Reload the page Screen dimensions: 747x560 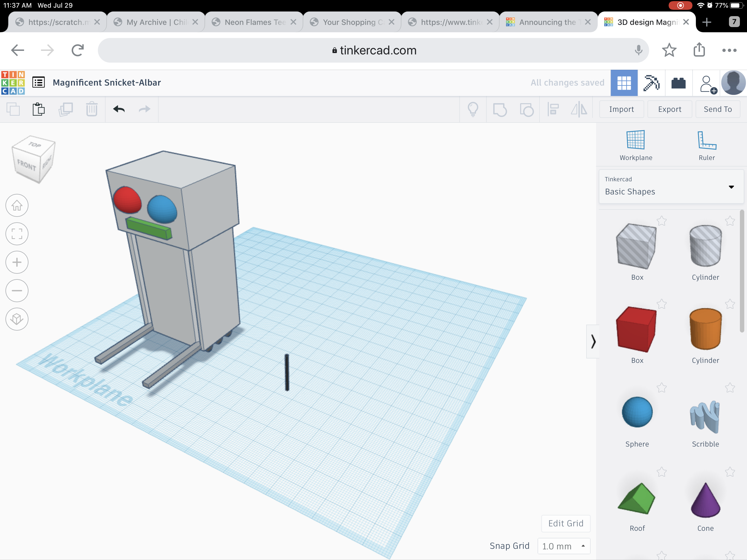[x=78, y=50]
